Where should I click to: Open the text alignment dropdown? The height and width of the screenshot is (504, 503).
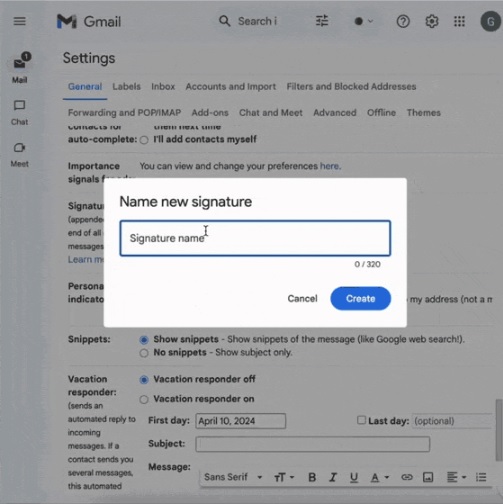[x=456, y=477]
